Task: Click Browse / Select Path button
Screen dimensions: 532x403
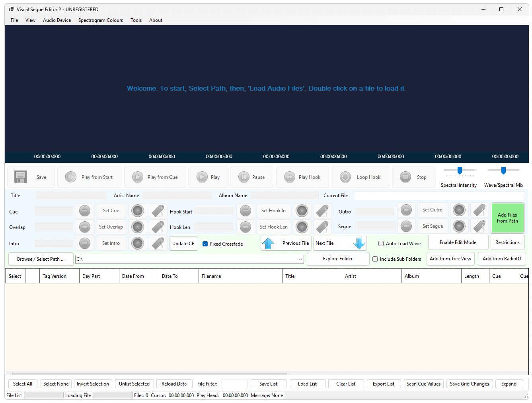Action: click(x=41, y=259)
